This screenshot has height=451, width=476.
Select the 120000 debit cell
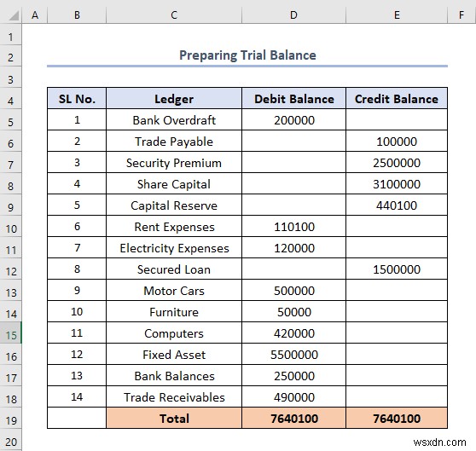coord(293,248)
